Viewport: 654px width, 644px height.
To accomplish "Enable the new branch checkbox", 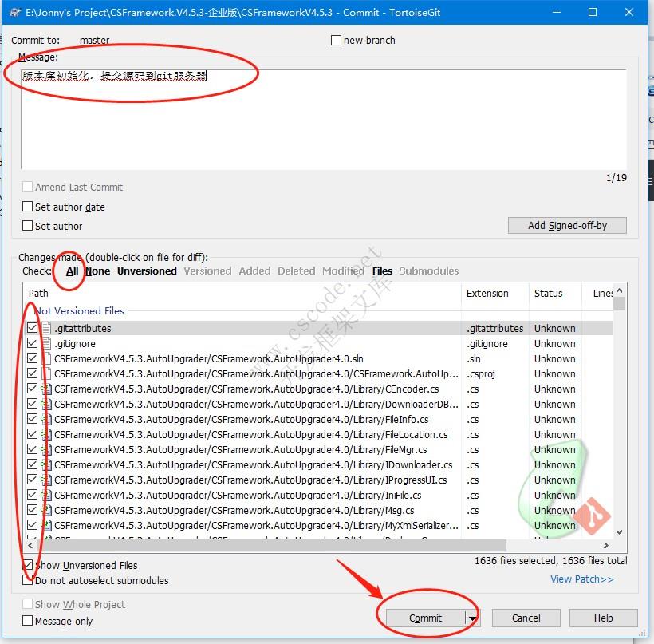I will (x=337, y=41).
